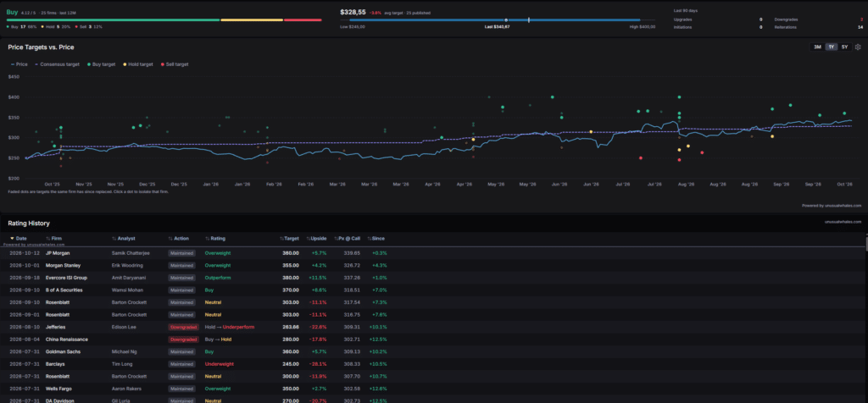Click the Outperform rating in Evercore row
Viewport: 868px width, 403px height.
218,278
